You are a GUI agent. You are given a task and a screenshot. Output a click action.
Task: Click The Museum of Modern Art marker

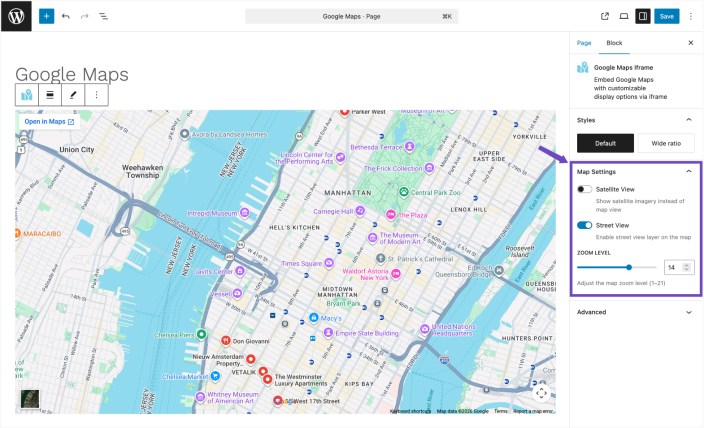(x=372, y=238)
